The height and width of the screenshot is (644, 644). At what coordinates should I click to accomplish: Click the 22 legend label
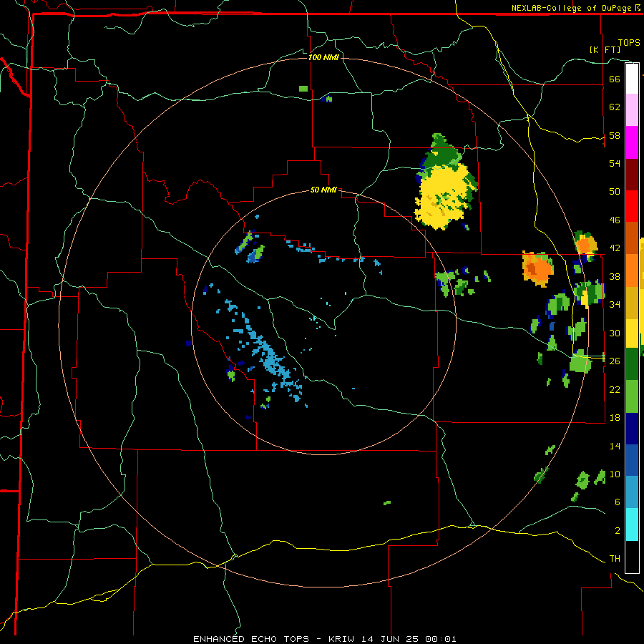615,389
